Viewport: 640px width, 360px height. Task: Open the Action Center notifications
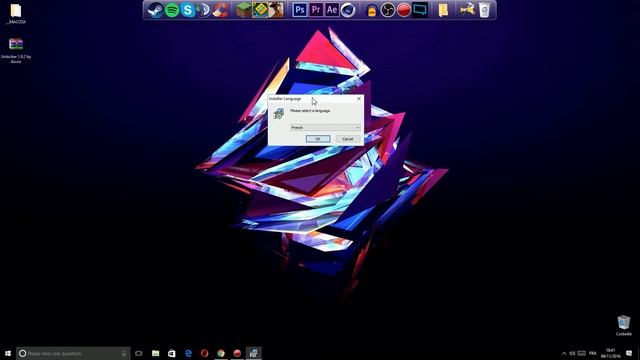[x=629, y=353]
